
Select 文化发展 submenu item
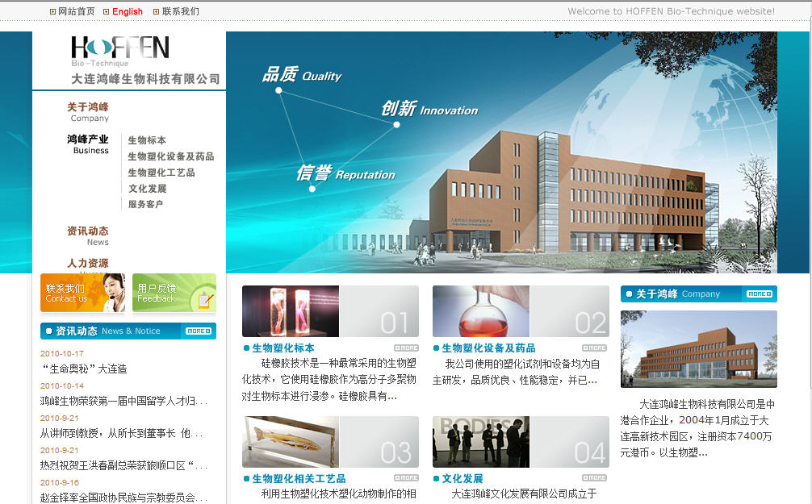147,189
